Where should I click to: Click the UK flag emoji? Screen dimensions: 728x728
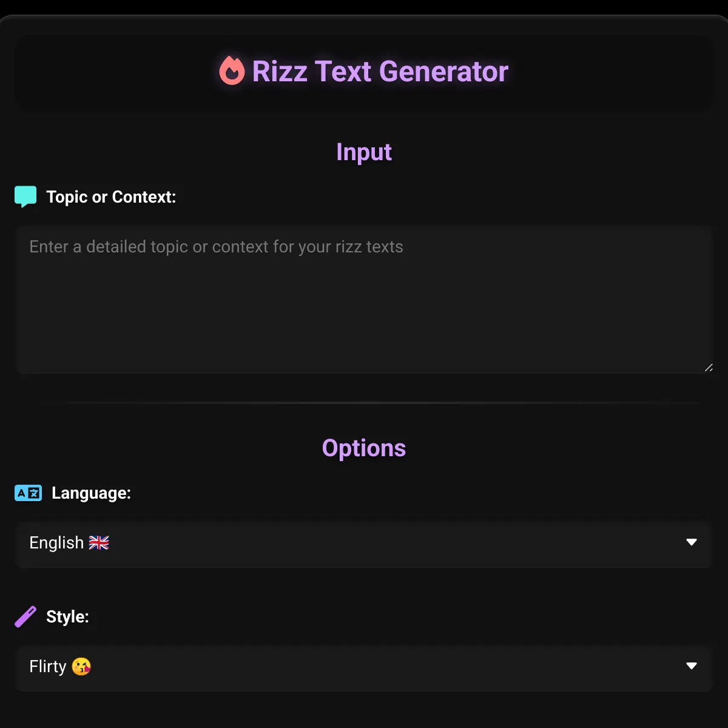99,542
